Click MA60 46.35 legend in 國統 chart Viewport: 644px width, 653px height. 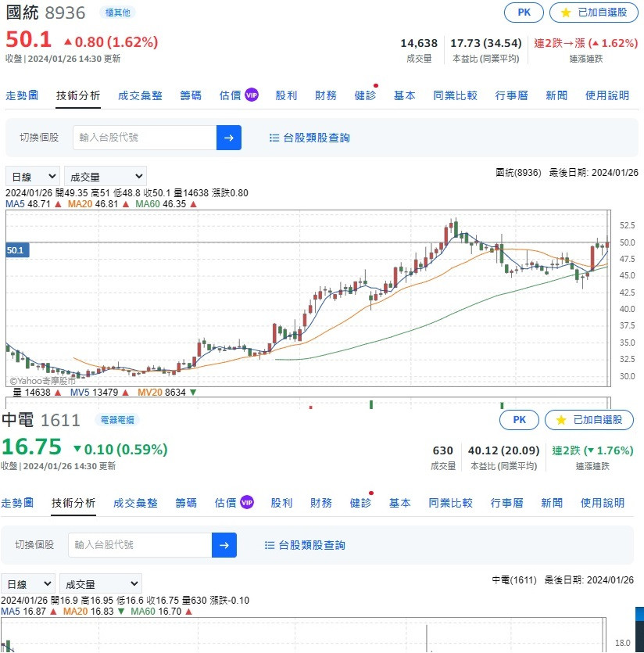166,204
